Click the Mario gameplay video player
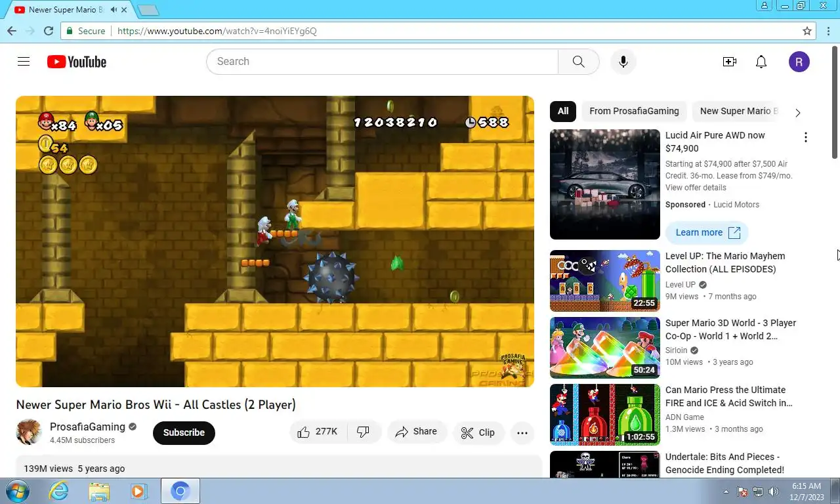This screenshot has height=504, width=840. [275, 241]
